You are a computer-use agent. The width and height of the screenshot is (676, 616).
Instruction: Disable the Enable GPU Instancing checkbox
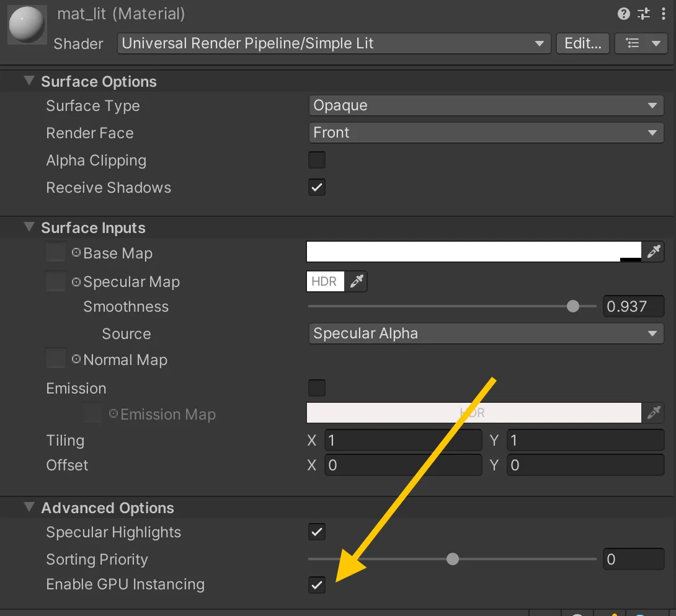click(317, 584)
